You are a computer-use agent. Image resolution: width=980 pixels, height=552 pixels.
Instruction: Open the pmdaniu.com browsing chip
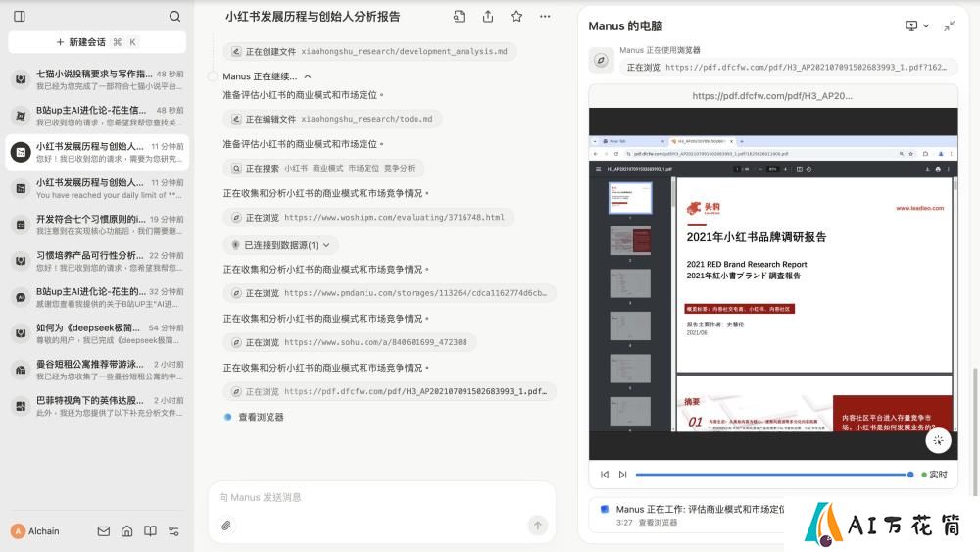tap(389, 293)
